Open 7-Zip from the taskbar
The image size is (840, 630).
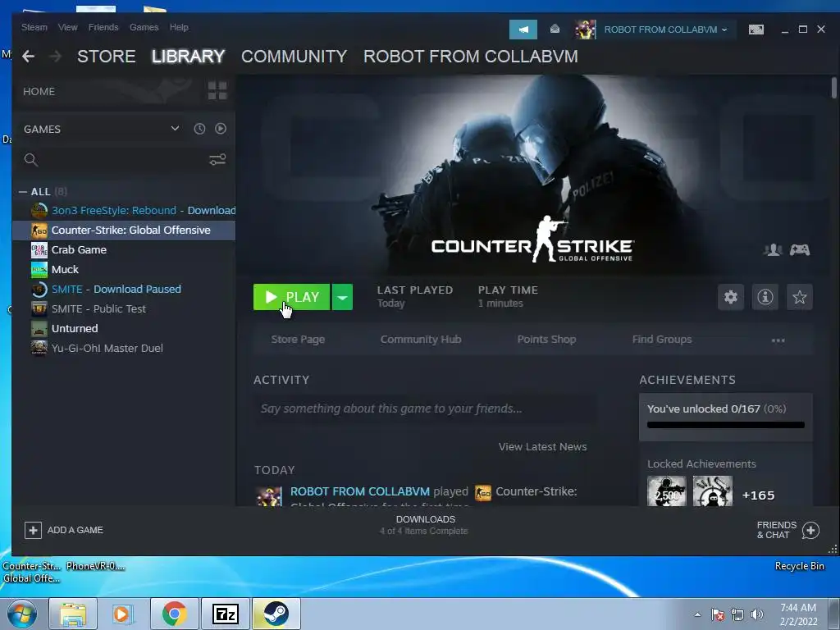(225, 614)
